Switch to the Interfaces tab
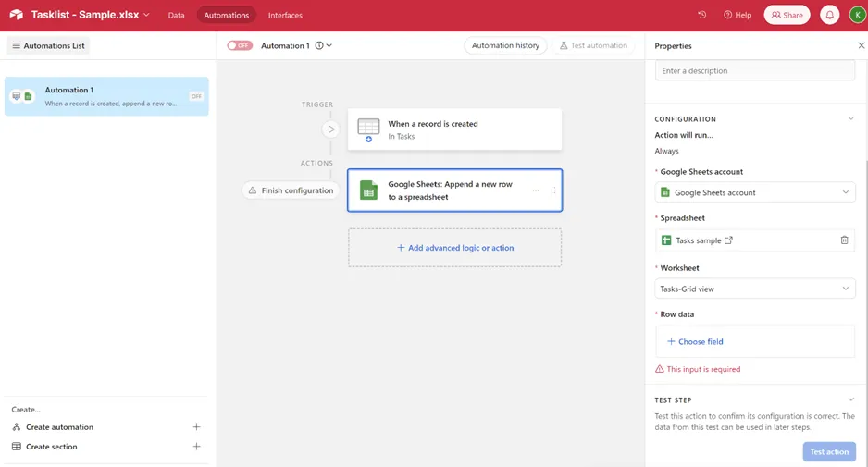 285,15
